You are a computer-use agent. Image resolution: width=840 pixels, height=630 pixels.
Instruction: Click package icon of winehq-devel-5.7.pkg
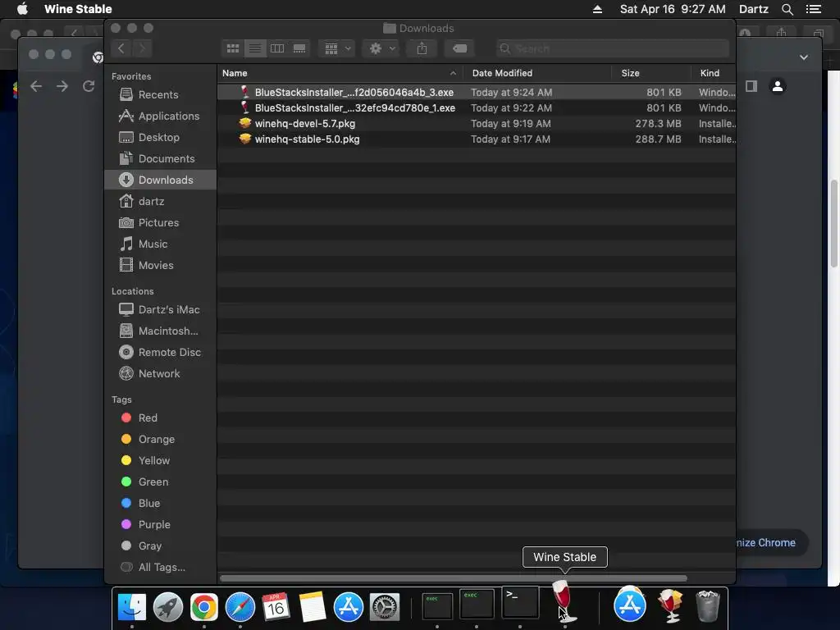point(244,123)
